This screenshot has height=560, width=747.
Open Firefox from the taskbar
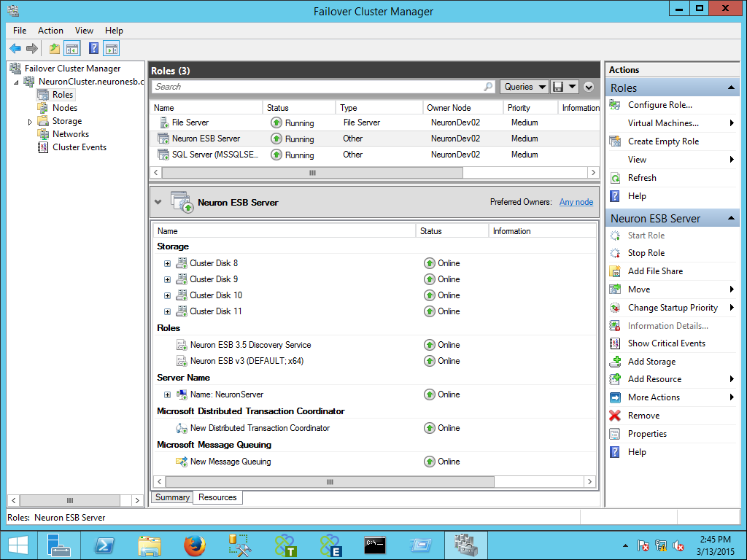point(195,545)
